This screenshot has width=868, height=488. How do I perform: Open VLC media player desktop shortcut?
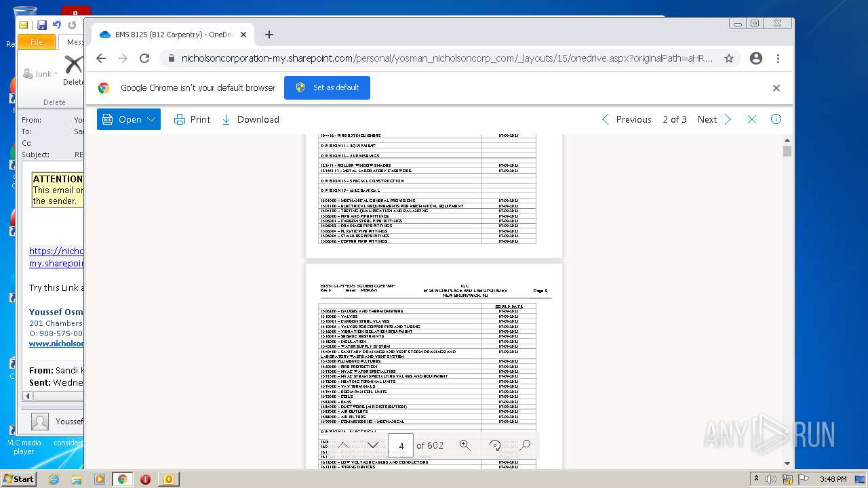point(24,447)
